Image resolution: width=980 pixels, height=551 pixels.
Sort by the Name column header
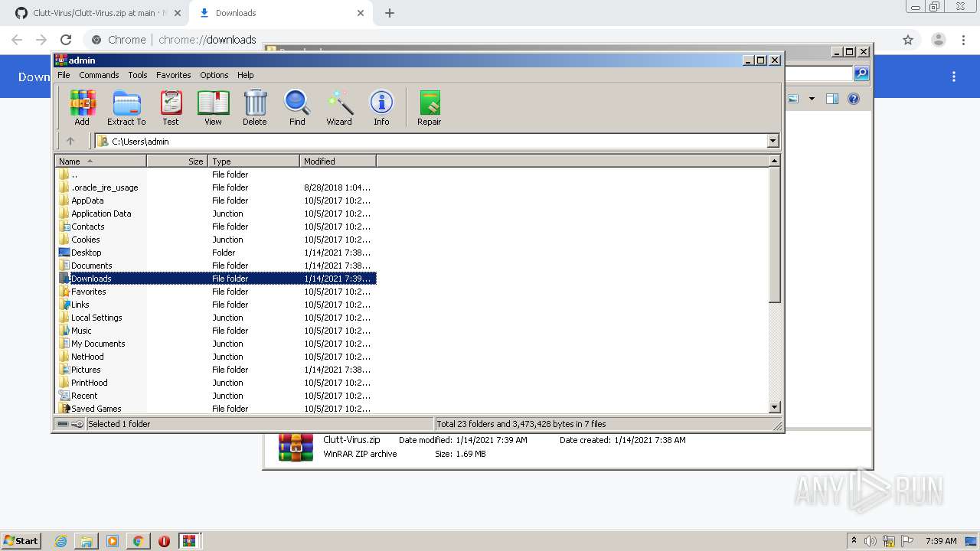point(100,161)
